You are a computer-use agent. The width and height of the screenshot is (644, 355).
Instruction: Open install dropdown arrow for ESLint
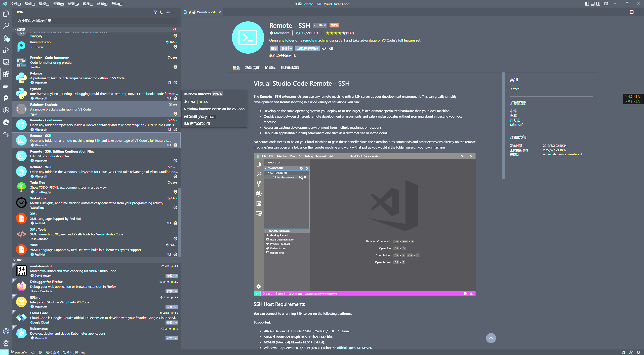[x=176, y=307]
